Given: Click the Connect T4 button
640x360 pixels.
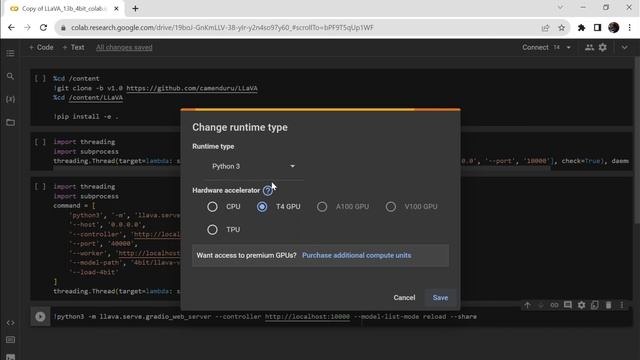Looking at the screenshot, I should pyautogui.click(x=541, y=47).
